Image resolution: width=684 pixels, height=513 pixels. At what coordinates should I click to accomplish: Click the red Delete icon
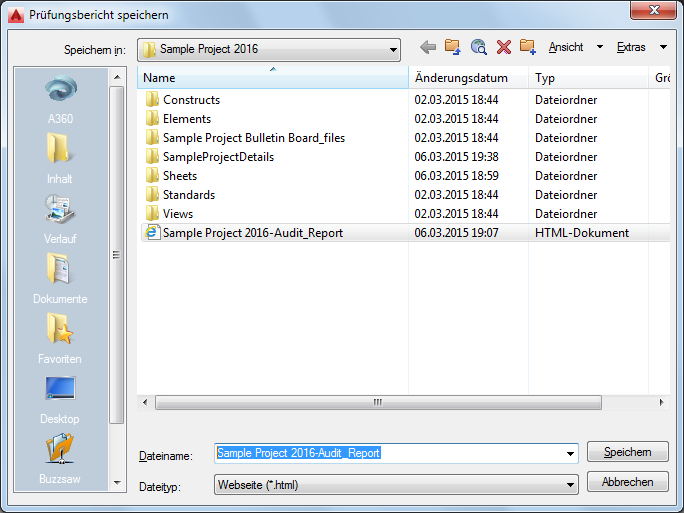click(x=504, y=47)
